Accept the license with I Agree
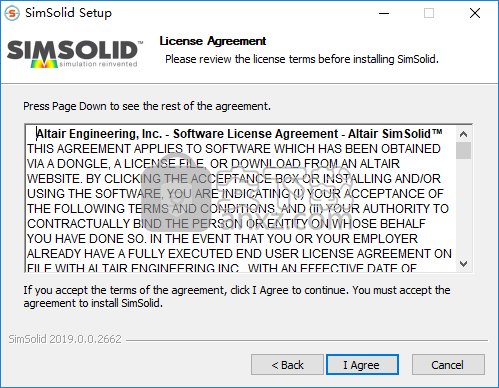The height and width of the screenshot is (388, 499). tap(362, 364)
